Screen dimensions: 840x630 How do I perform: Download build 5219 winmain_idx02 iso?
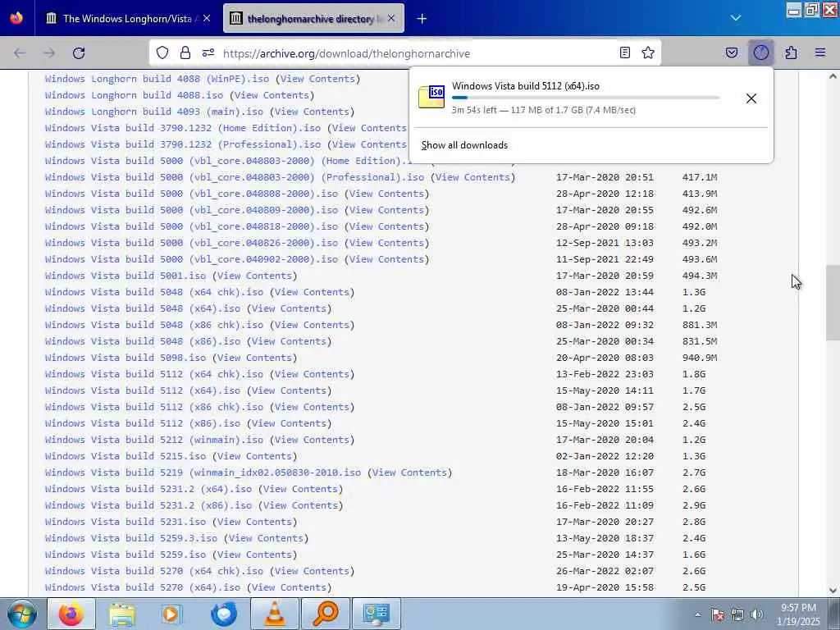click(203, 473)
